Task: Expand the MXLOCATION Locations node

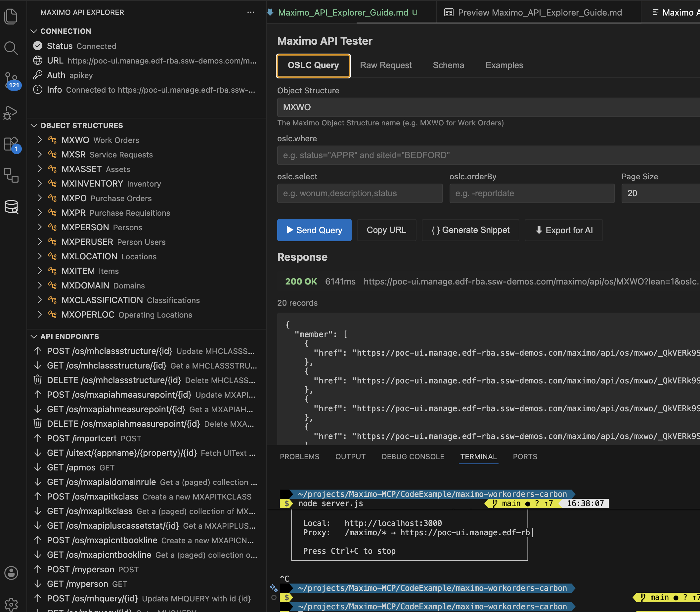Action: point(40,256)
